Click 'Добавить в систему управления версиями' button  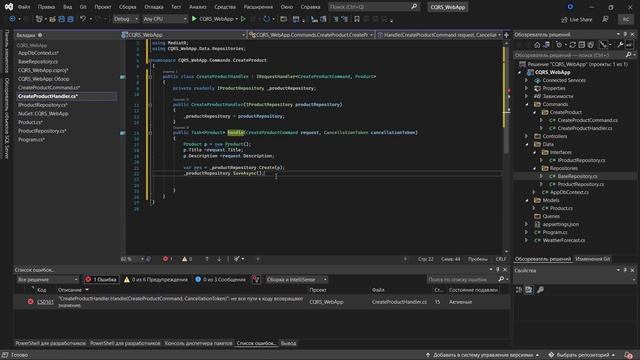pos(482,355)
